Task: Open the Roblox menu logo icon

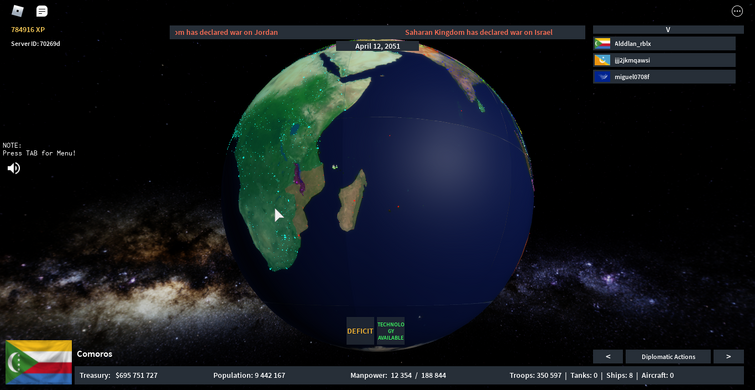Action: (x=17, y=11)
